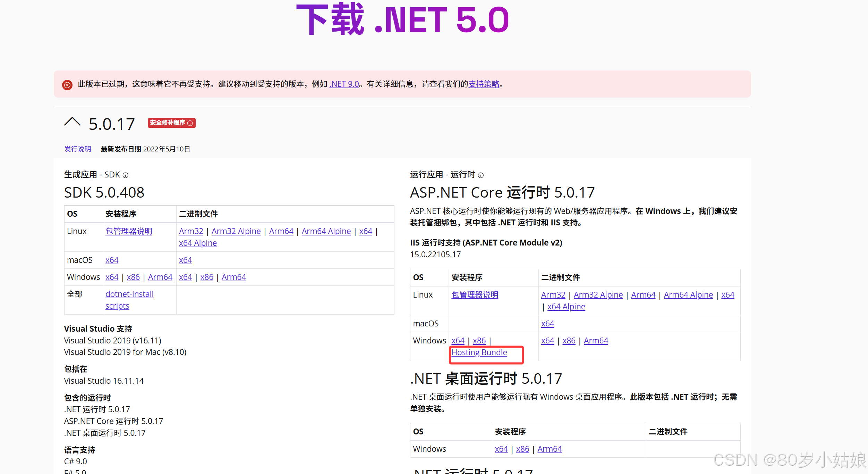Download ASP.NET Core Linux Arm64 binary

[643, 295]
